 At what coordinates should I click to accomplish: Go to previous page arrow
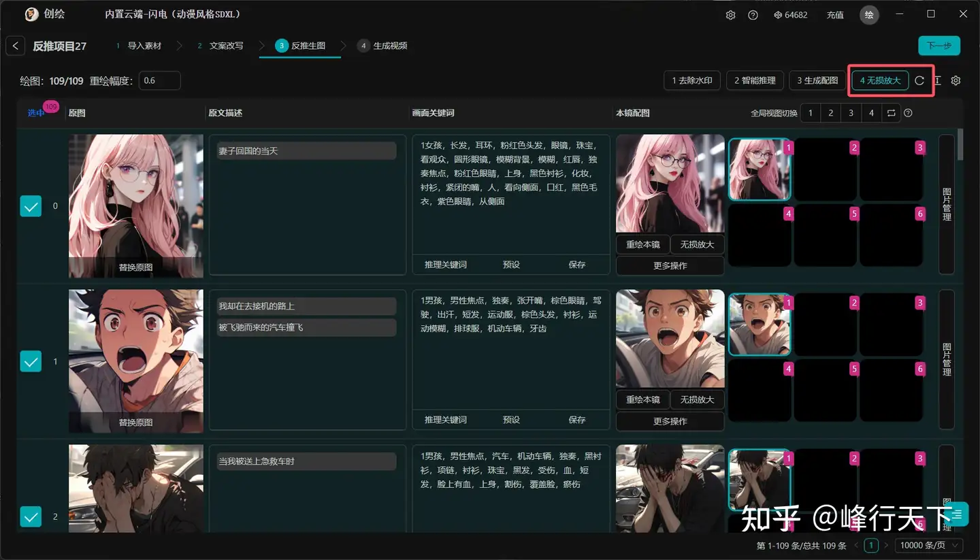(x=856, y=546)
